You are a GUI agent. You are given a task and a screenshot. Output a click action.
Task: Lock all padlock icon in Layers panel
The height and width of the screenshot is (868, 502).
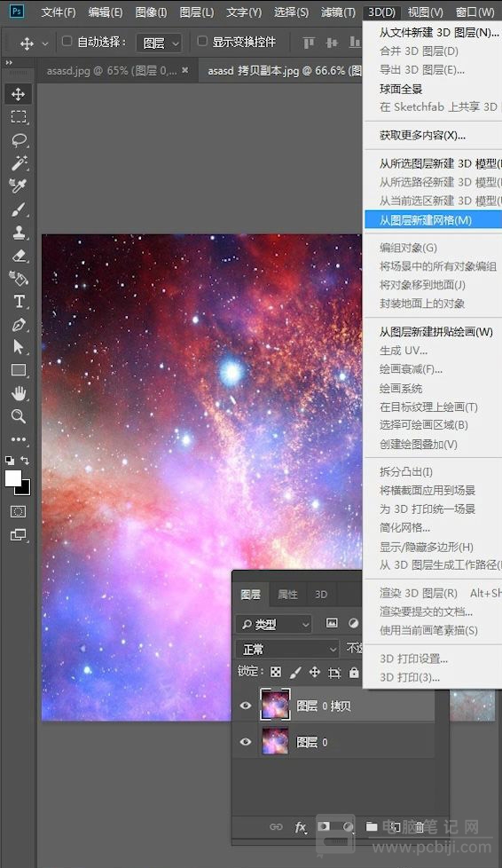pyautogui.click(x=354, y=673)
